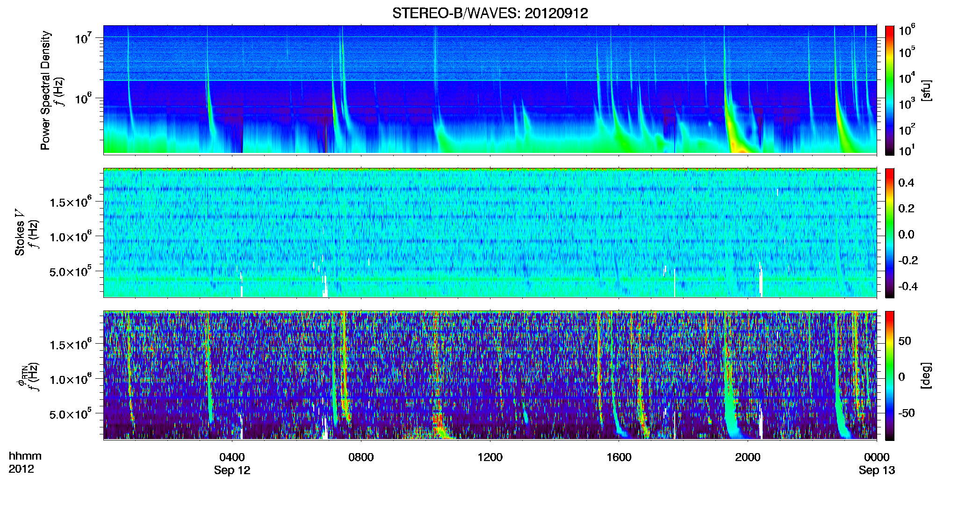Select the 0.2 label on Stokes colorbar

click(906, 209)
